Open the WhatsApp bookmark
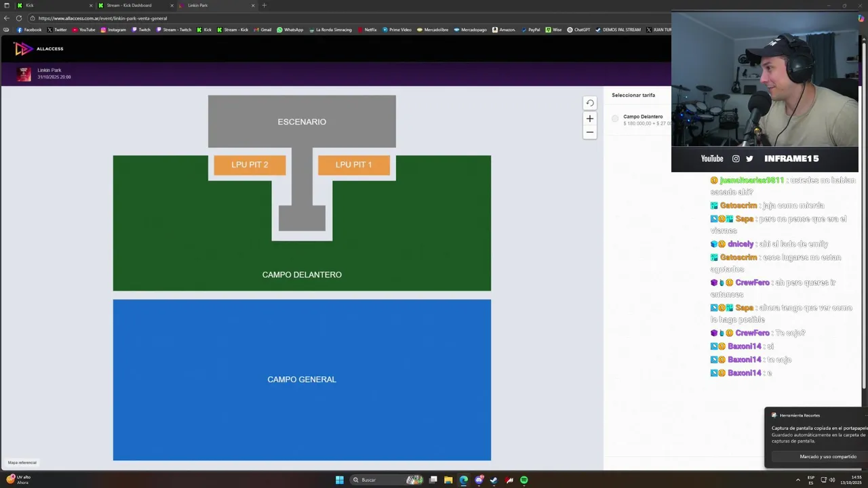 [x=290, y=30]
